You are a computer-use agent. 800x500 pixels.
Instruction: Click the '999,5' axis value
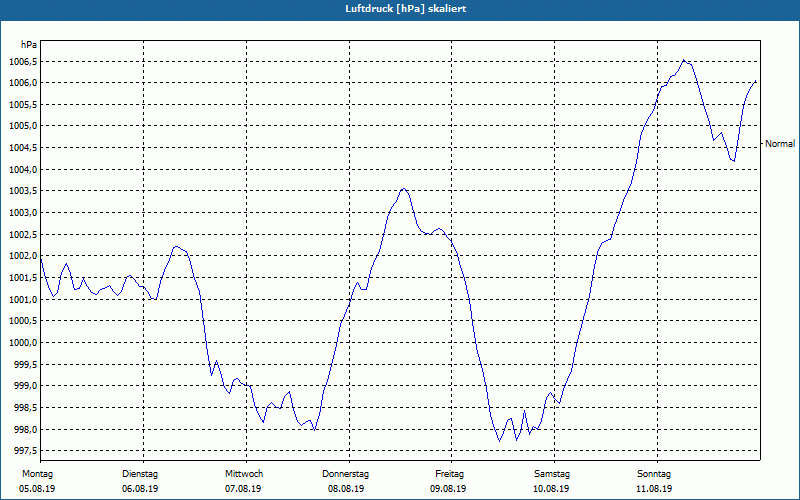pos(25,365)
